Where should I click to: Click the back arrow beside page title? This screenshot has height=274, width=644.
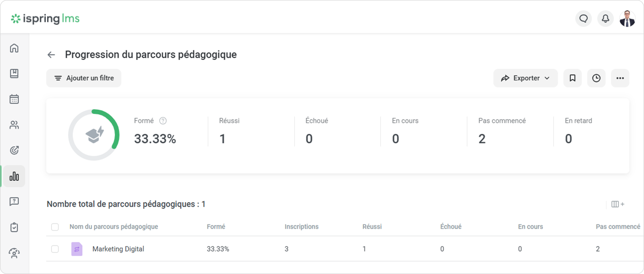click(x=51, y=55)
